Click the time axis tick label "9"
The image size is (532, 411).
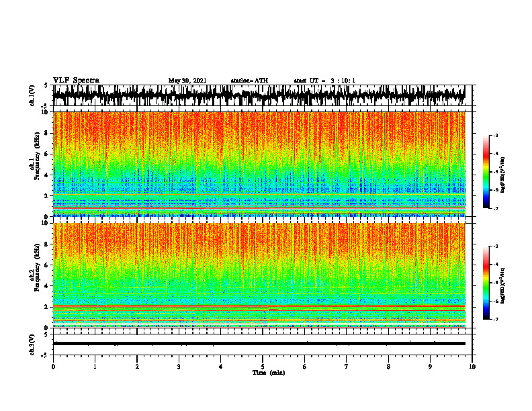430,367
